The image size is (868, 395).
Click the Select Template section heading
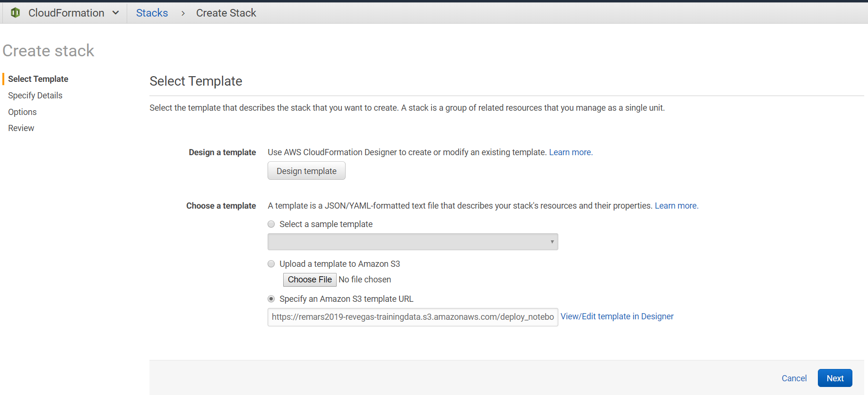click(x=196, y=81)
